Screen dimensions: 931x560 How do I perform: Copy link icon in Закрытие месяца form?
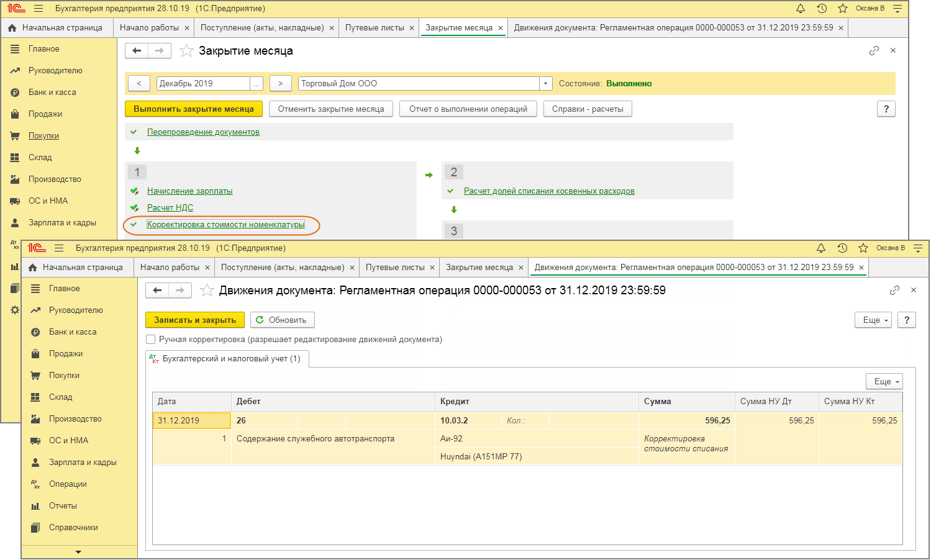pos(874,50)
